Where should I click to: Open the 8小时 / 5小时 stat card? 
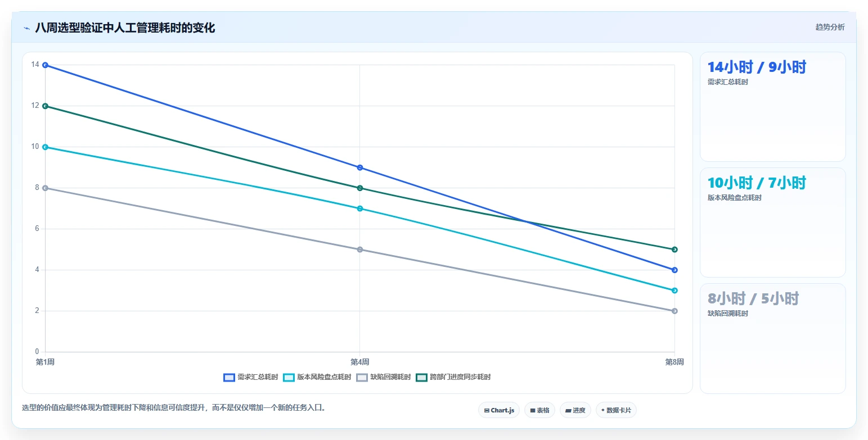click(x=772, y=338)
